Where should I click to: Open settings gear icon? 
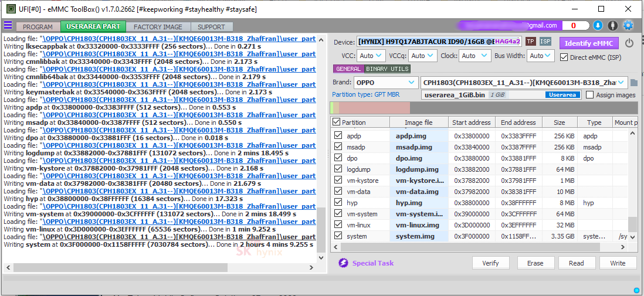628,25
